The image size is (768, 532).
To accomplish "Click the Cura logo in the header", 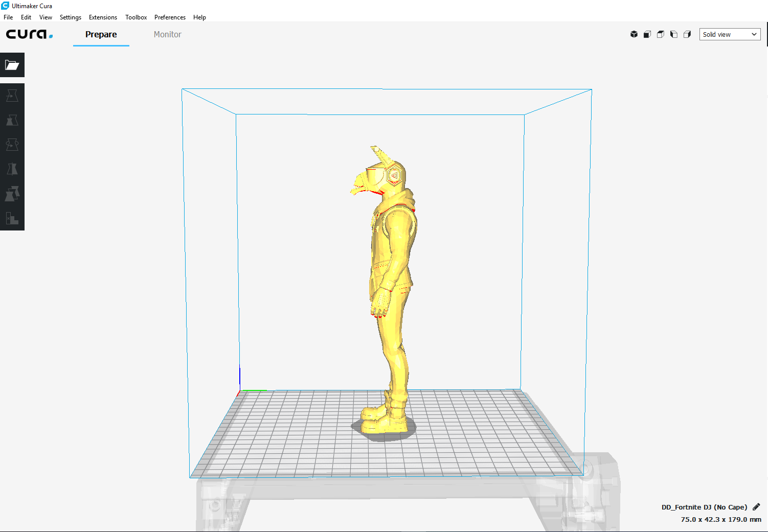I will pyautogui.click(x=29, y=34).
